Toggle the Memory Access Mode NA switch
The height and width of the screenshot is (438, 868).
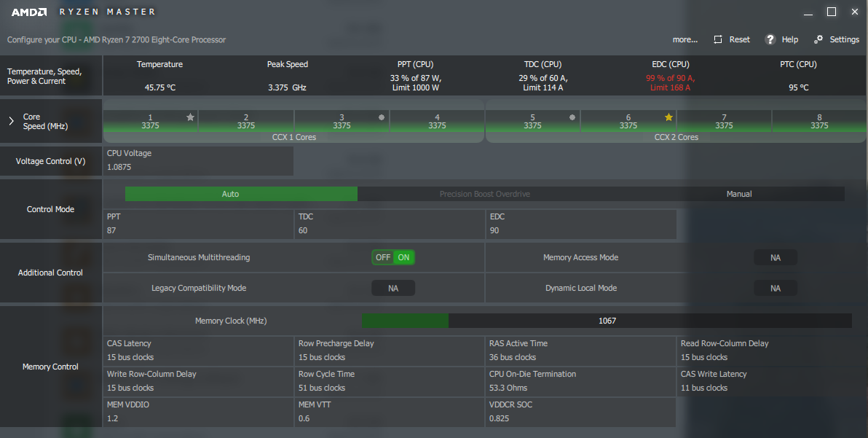coord(775,257)
